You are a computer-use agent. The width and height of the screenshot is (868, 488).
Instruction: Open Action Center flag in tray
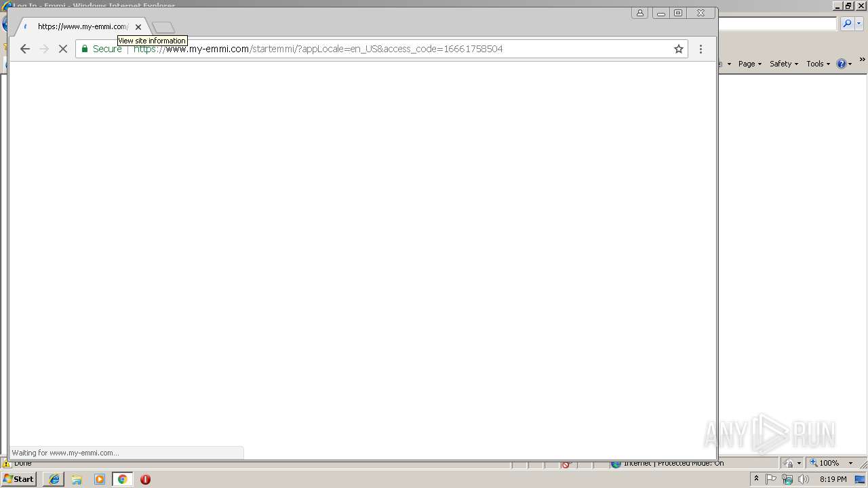[x=771, y=479]
